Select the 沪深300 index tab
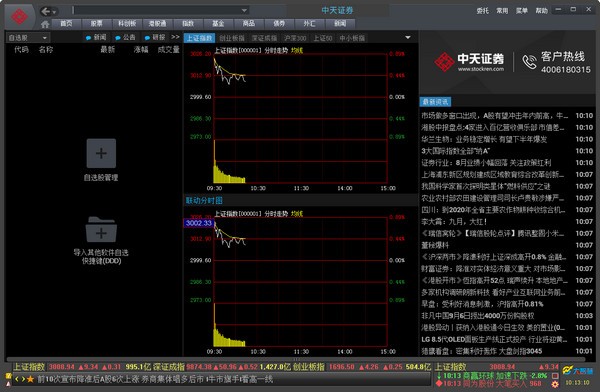Viewport: 600px width, 392px height. (295, 38)
